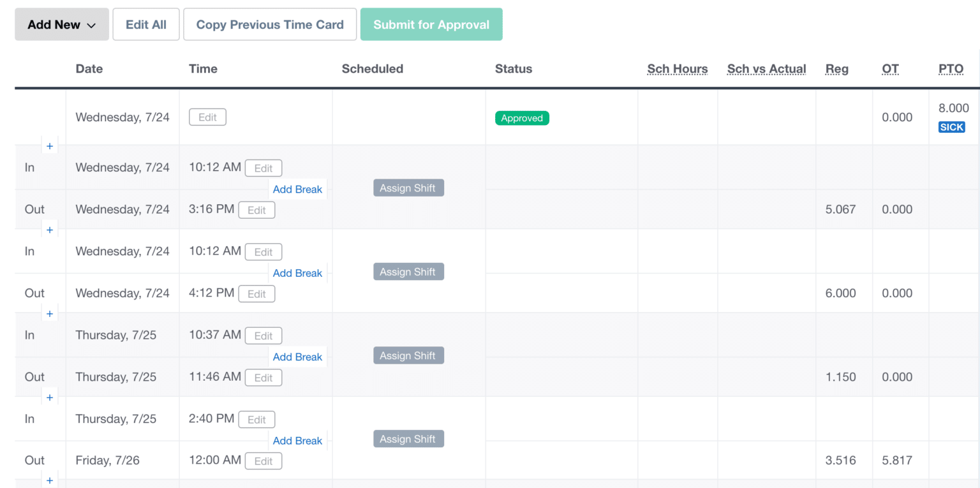Click the Sch vs Actual column header
980x488 pixels.
pos(766,69)
